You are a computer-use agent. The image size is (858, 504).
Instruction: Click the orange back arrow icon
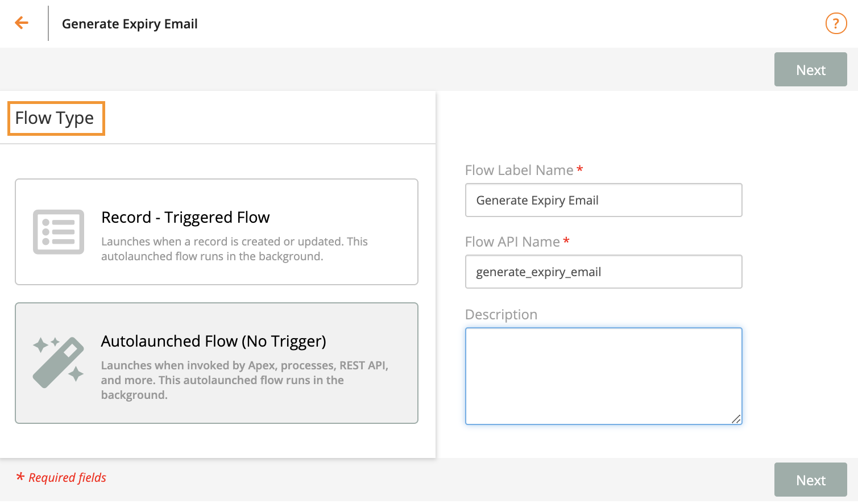[x=22, y=23]
